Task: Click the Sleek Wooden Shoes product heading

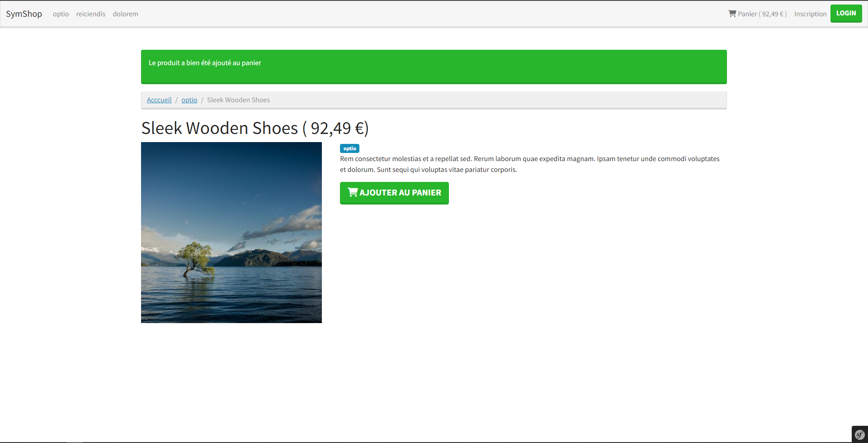Action: 219,129
